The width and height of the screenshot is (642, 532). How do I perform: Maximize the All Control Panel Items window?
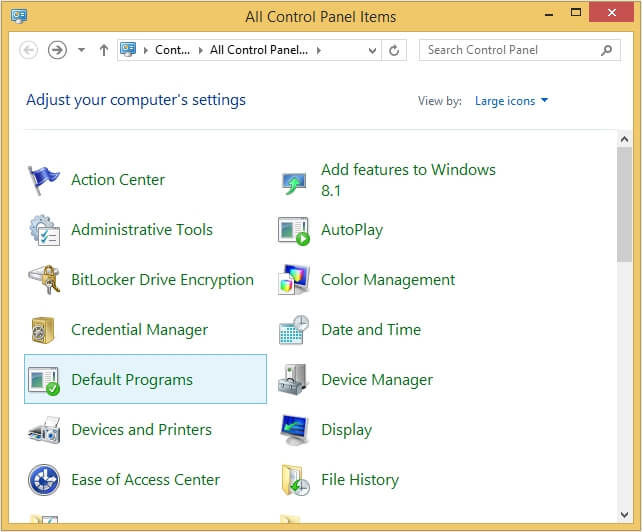pos(576,12)
